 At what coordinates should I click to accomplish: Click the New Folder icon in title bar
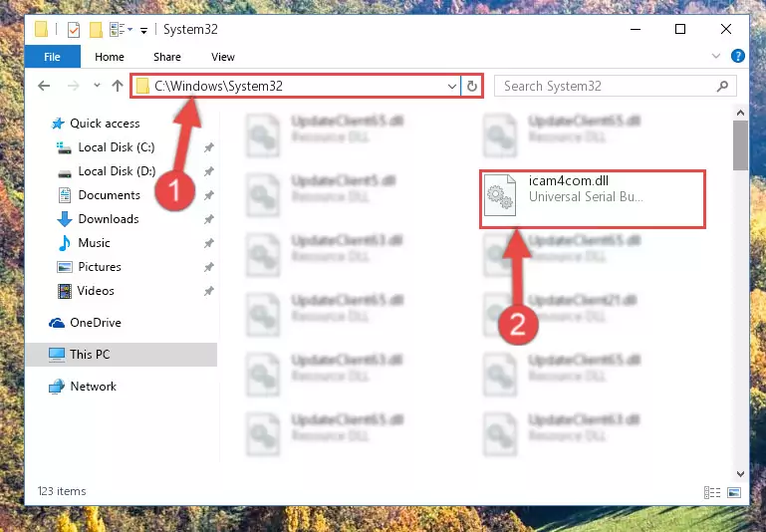pyautogui.click(x=96, y=30)
